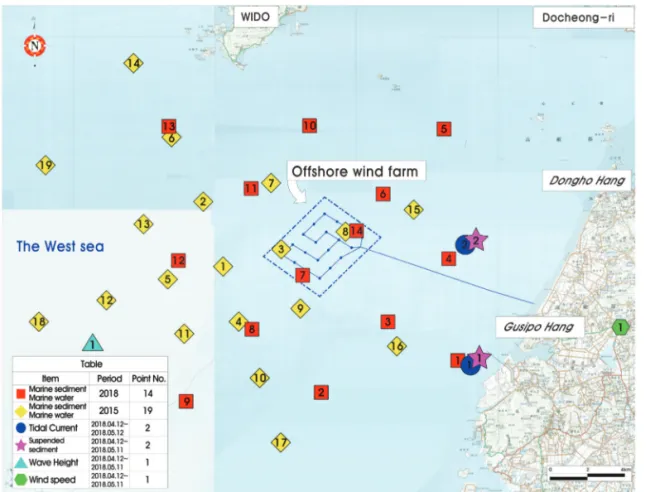Screen dimensions: 655x492
Task: Select Tidal Current's blue circle symbol in legend
Action: pyautogui.click(x=21, y=428)
